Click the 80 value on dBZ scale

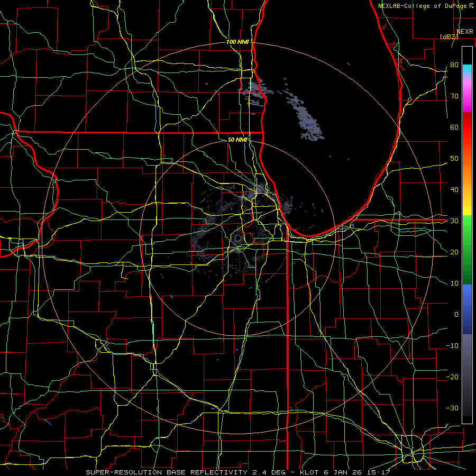[454, 65]
